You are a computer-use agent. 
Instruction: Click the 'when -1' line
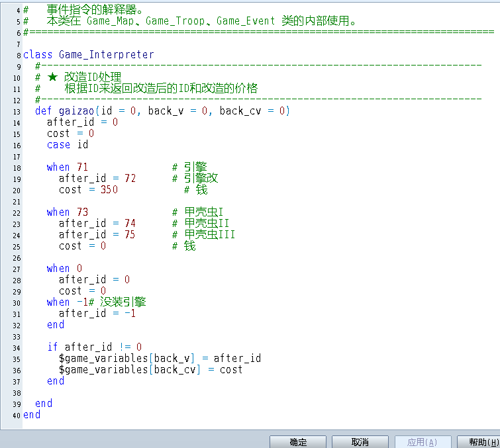click(68, 302)
